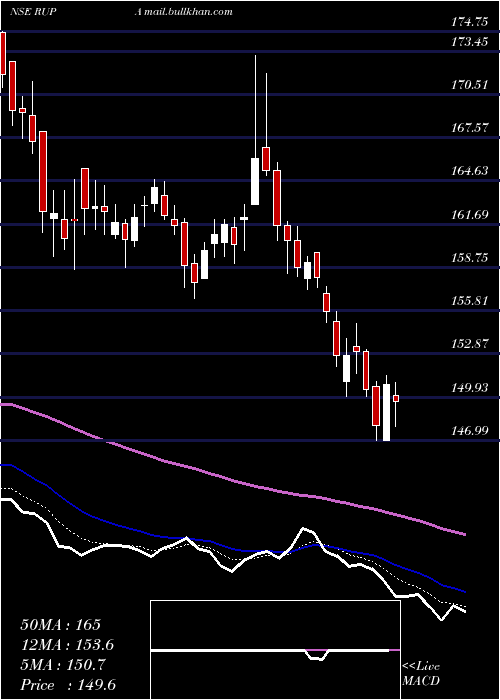Click the last small red candlestick
500x700 pixels.
(396, 398)
